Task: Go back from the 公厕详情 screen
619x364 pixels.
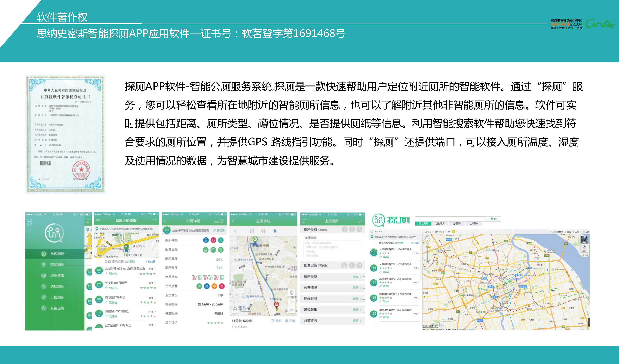Action: 165,221
